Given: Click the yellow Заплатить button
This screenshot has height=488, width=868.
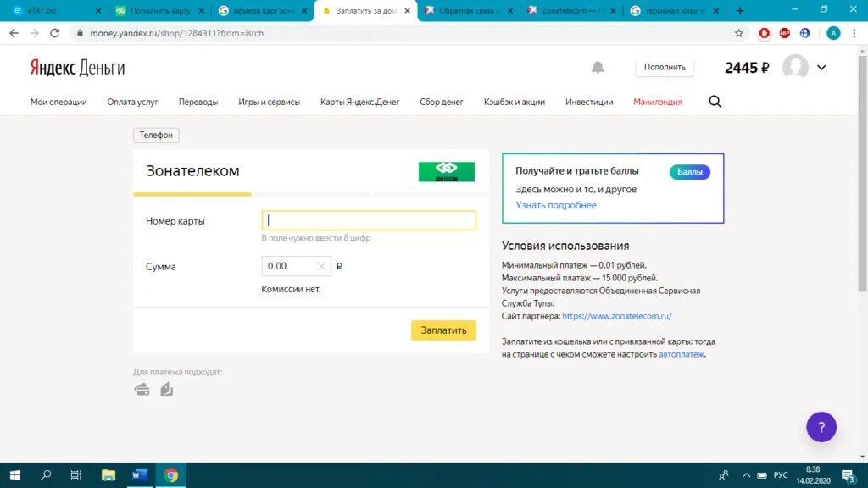Looking at the screenshot, I should click(443, 330).
